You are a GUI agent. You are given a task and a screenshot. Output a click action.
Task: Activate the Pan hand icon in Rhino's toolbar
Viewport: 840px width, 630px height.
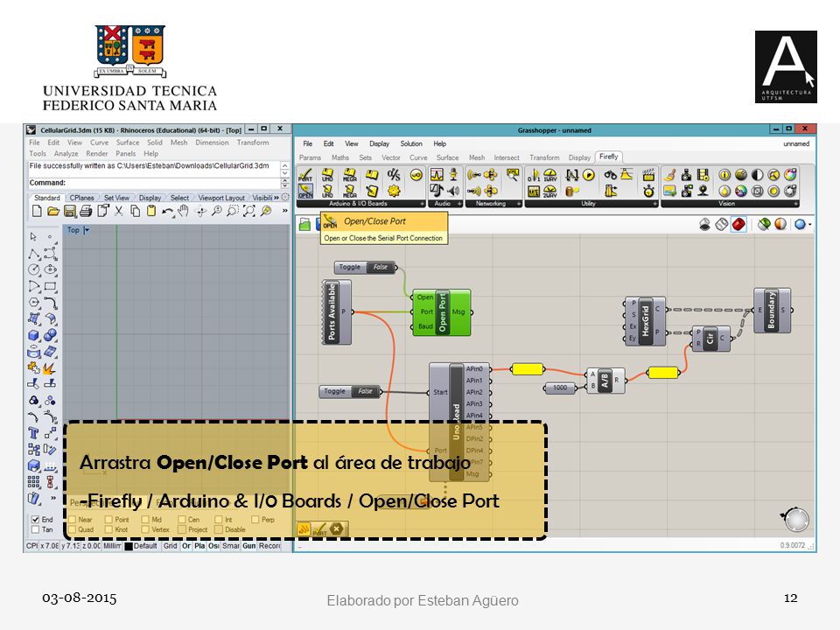pyautogui.click(x=184, y=211)
